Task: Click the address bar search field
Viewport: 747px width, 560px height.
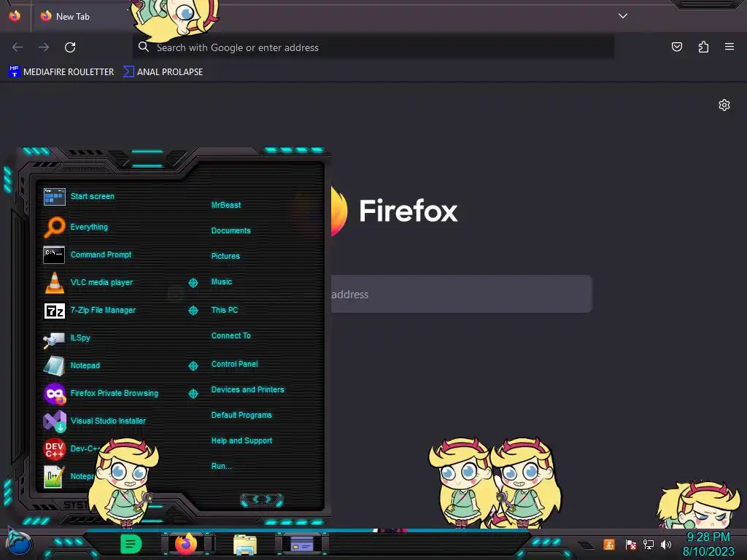Action: pos(373,47)
